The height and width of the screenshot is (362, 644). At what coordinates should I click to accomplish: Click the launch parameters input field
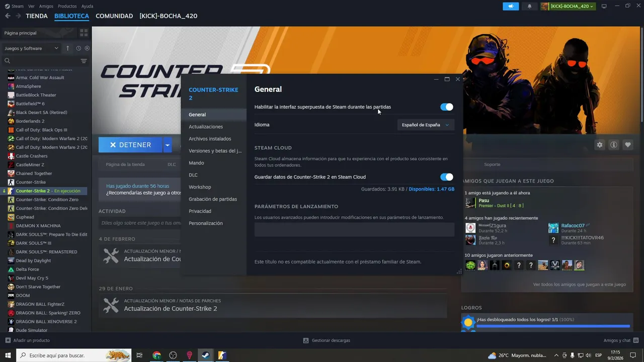[x=354, y=230]
